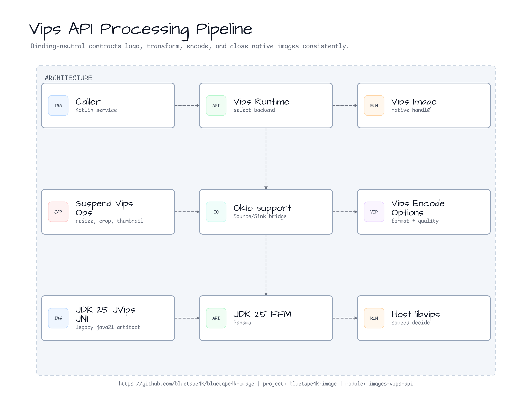
Task: Click the RUN badge beside Vips Image
Action: (x=374, y=106)
